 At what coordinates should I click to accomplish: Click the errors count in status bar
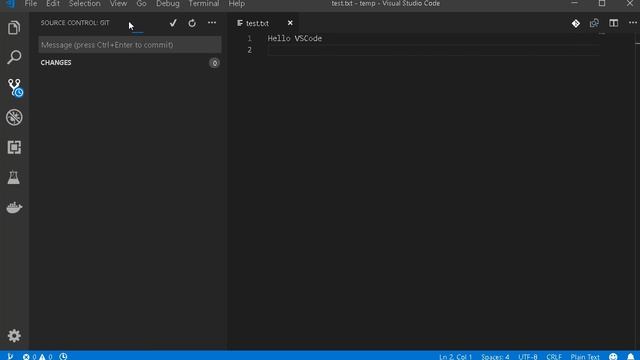point(29,357)
